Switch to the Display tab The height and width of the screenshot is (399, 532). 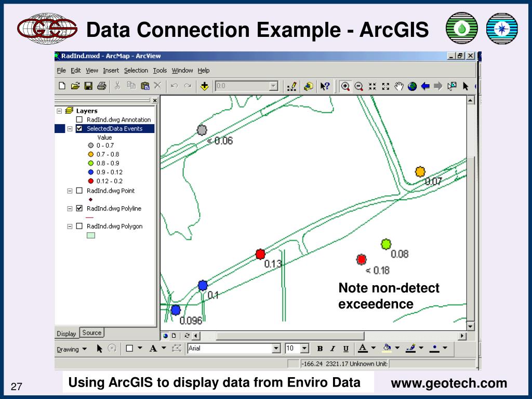coord(66,334)
